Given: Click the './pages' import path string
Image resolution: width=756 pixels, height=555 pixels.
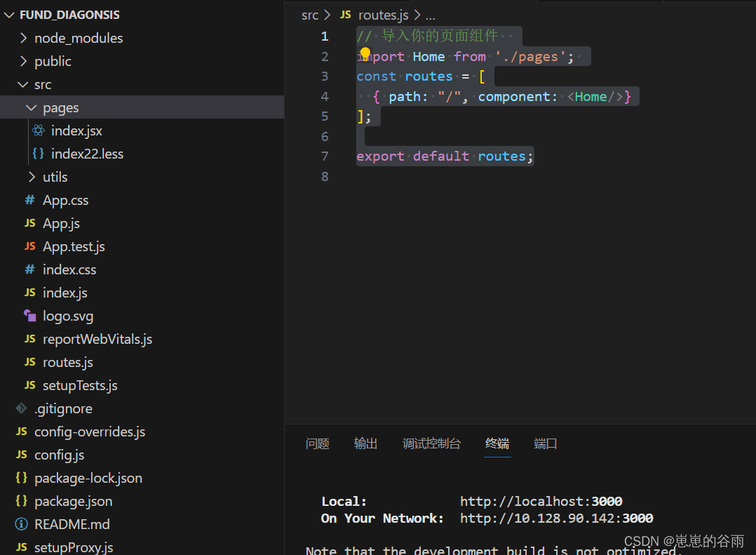Looking at the screenshot, I should pyautogui.click(x=530, y=56).
